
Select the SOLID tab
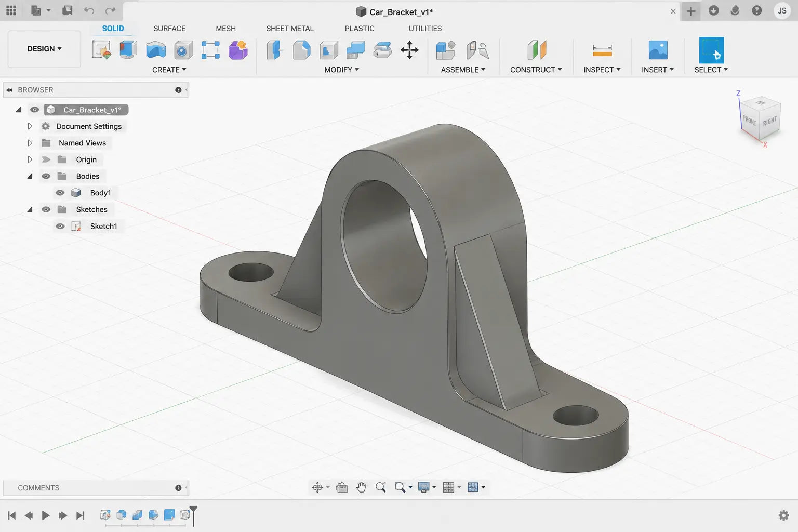point(113,29)
